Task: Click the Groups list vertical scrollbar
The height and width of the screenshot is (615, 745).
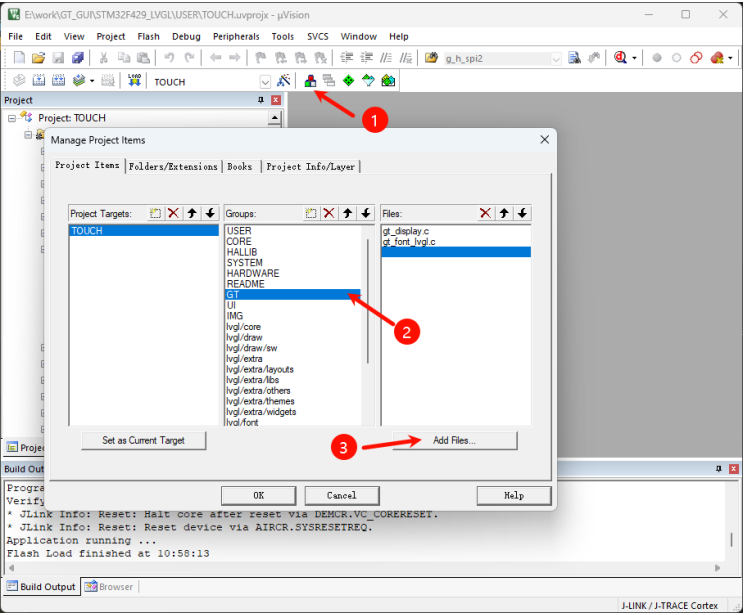Action: (368, 301)
